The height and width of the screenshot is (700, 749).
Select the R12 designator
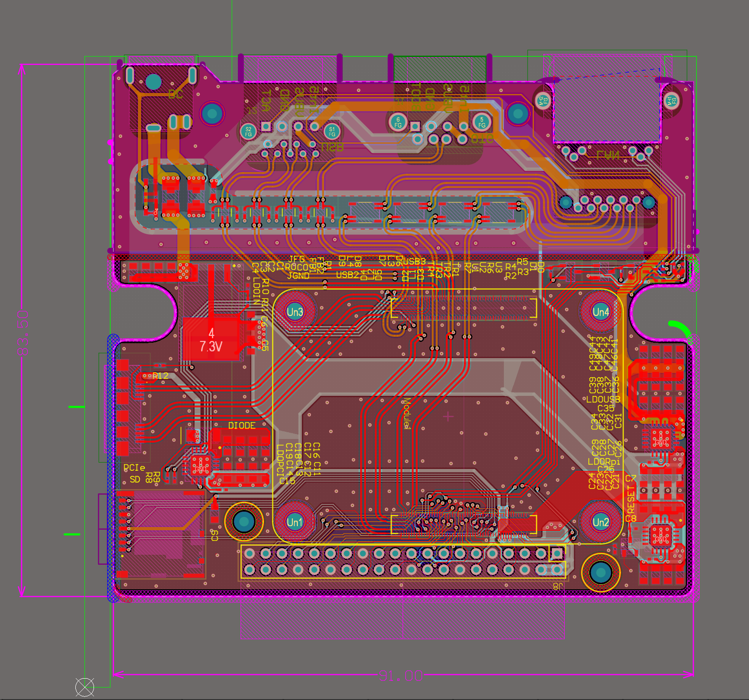[160, 376]
